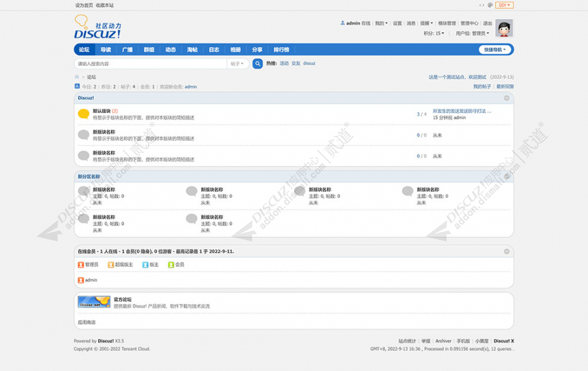Click inside the search input field
The height and width of the screenshot is (371, 588).
click(x=151, y=64)
